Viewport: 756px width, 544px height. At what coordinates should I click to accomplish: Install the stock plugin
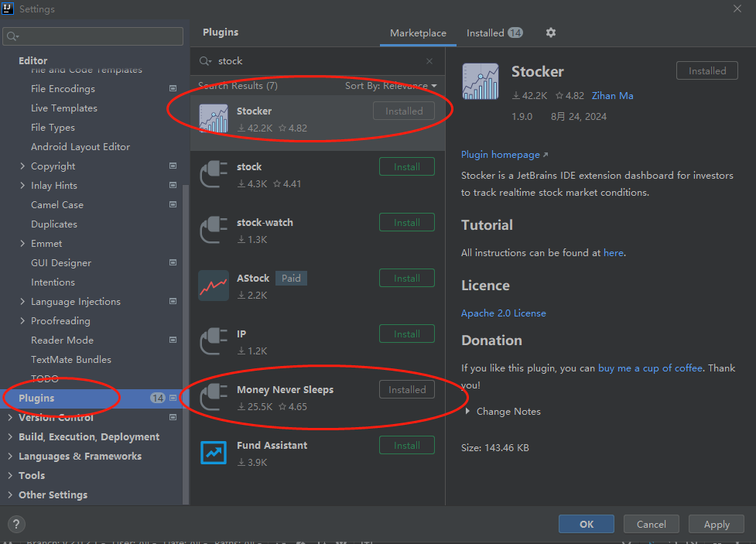click(x=407, y=166)
